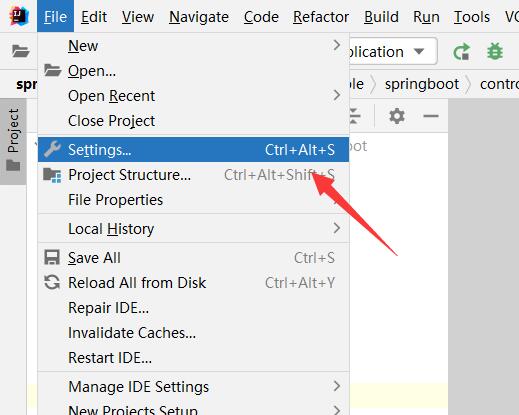Image resolution: width=519 pixels, height=415 pixels.
Task: Open the run configuration dropdown arrow
Action: (x=419, y=52)
